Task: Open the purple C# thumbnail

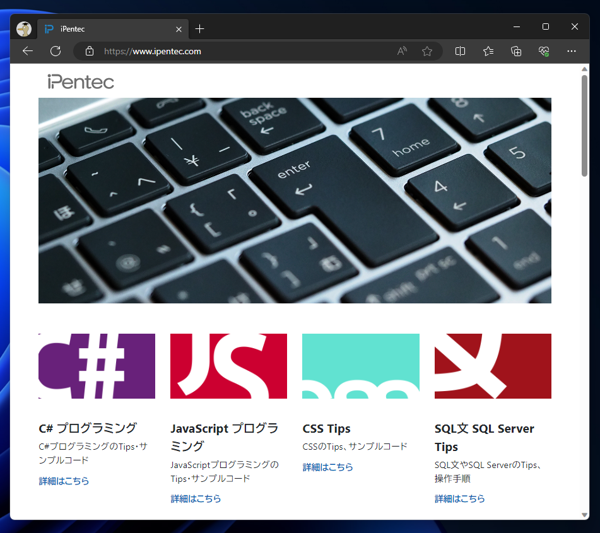Action: (x=97, y=366)
